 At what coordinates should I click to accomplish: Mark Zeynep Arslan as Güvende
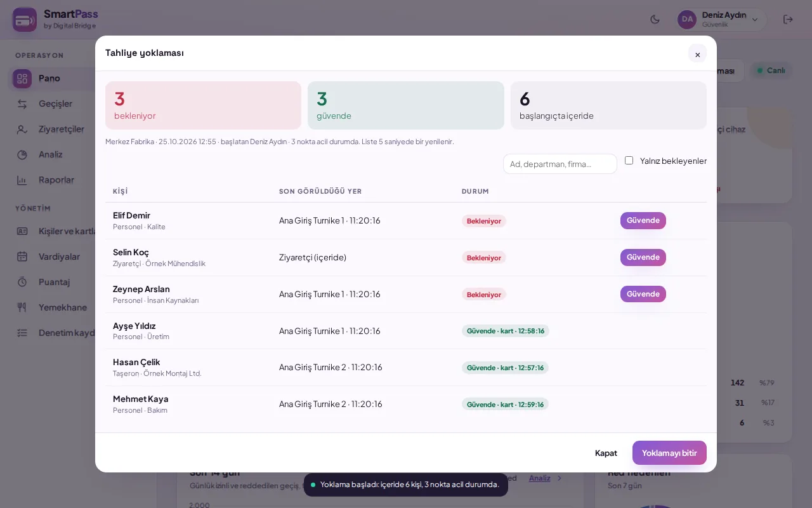pos(643,294)
